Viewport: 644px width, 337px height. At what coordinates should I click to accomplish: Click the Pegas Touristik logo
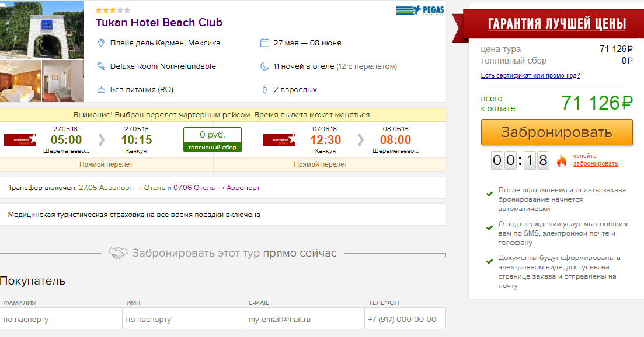420,10
